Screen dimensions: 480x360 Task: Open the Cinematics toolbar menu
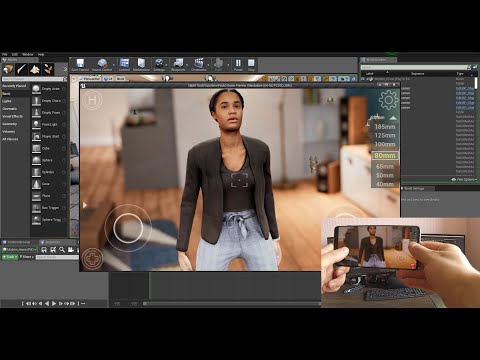pyautogui.click(x=199, y=64)
